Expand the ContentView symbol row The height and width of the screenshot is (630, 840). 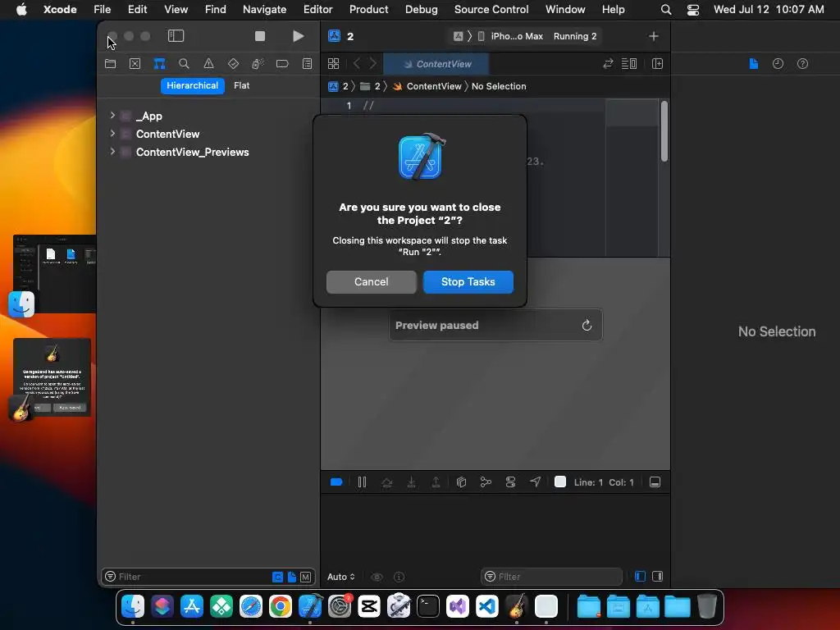112,134
